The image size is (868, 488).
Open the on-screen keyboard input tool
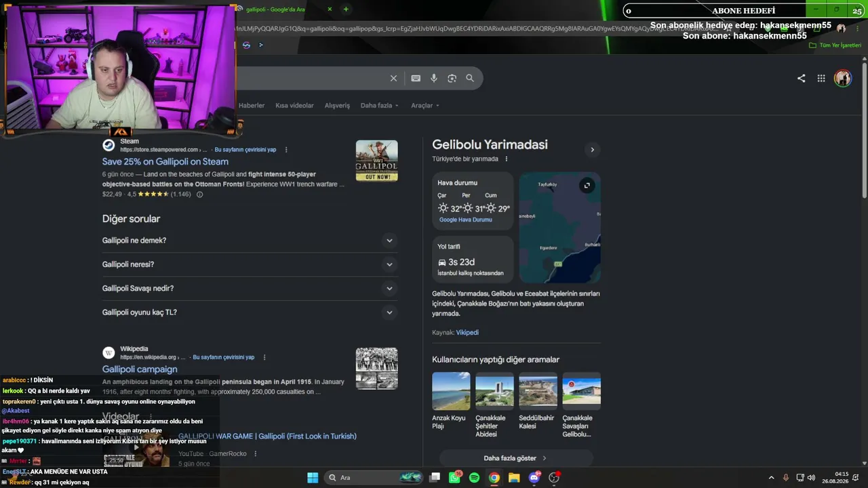tap(416, 79)
